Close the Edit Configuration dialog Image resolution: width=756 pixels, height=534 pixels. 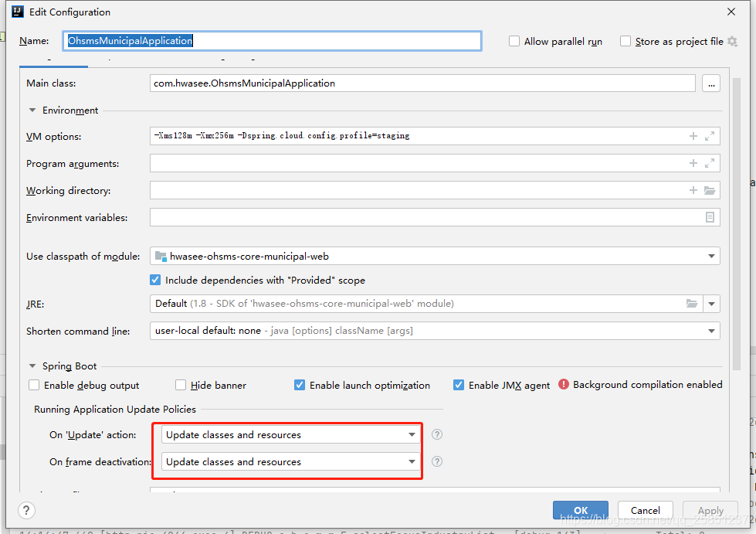click(731, 12)
